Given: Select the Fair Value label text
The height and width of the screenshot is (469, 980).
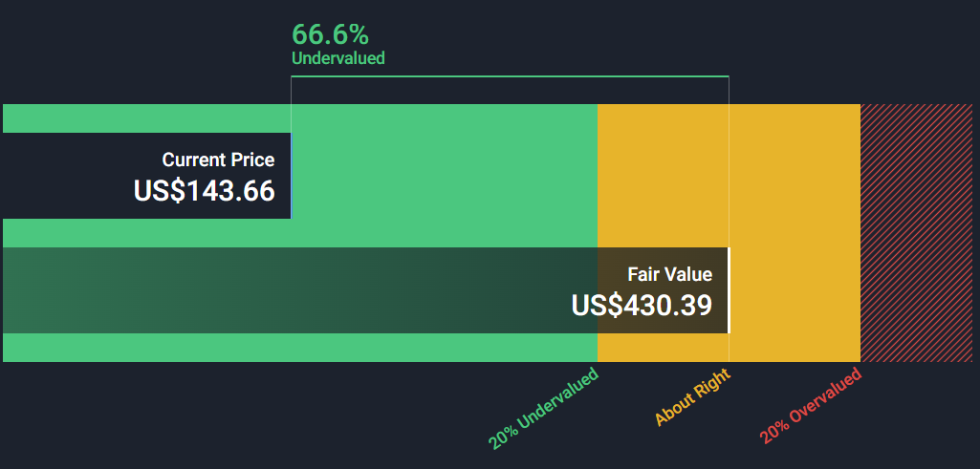Looking at the screenshot, I should click(669, 274).
